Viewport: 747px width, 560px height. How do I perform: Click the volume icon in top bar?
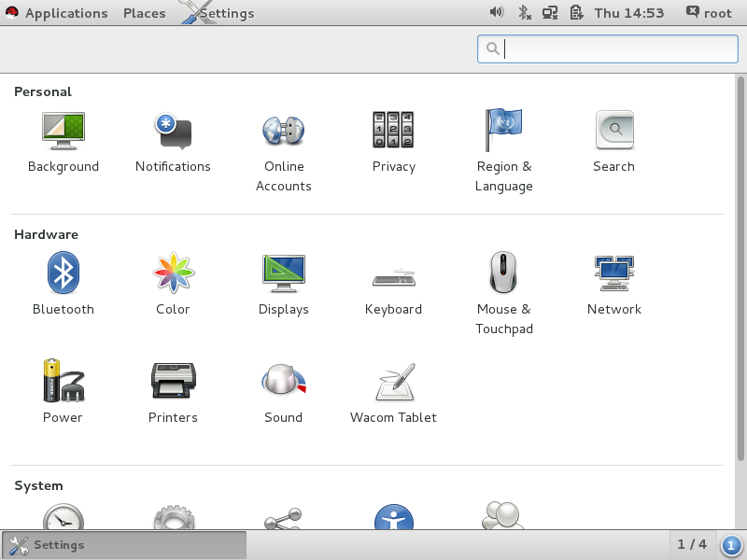pyautogui.click(x=497, y=12)
